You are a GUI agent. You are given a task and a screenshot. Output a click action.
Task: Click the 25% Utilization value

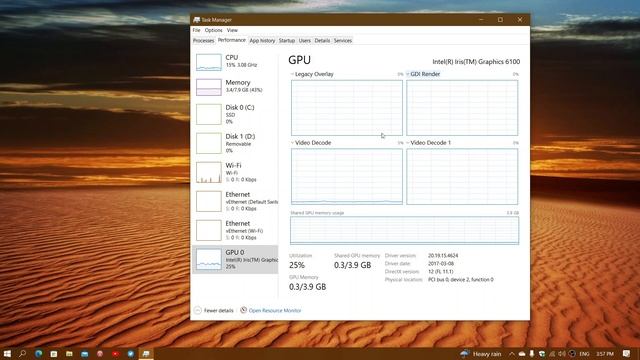click(x=297, y=265)
